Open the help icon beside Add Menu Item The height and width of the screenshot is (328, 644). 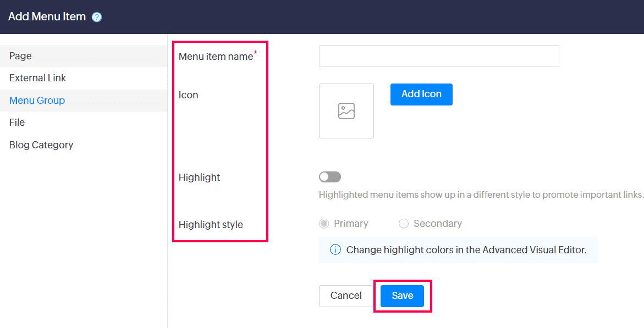[97, 17]
